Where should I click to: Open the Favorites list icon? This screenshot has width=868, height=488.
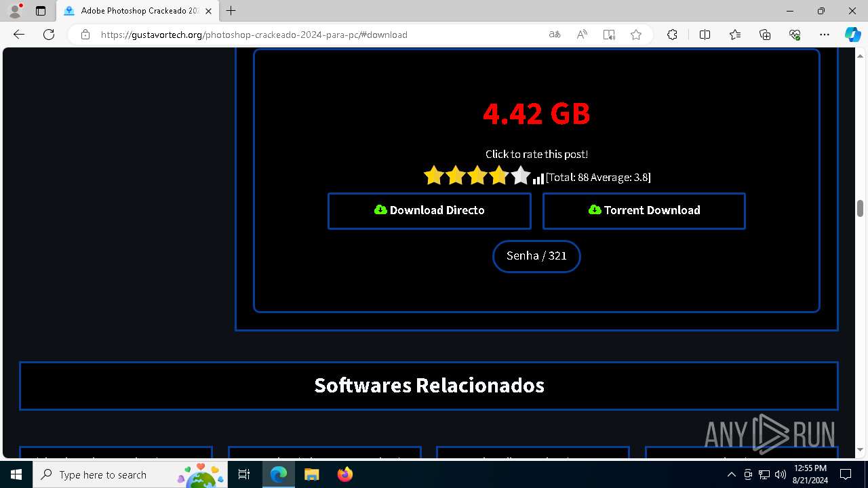point(735,35)
